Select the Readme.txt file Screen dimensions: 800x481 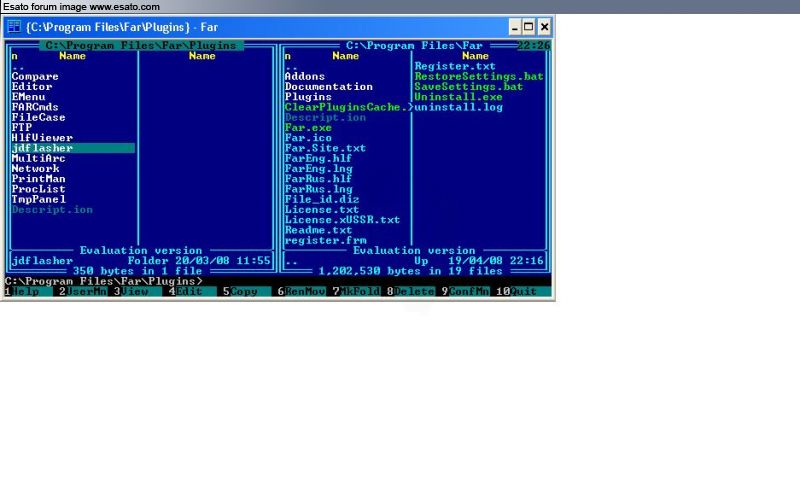pos(319,230)
